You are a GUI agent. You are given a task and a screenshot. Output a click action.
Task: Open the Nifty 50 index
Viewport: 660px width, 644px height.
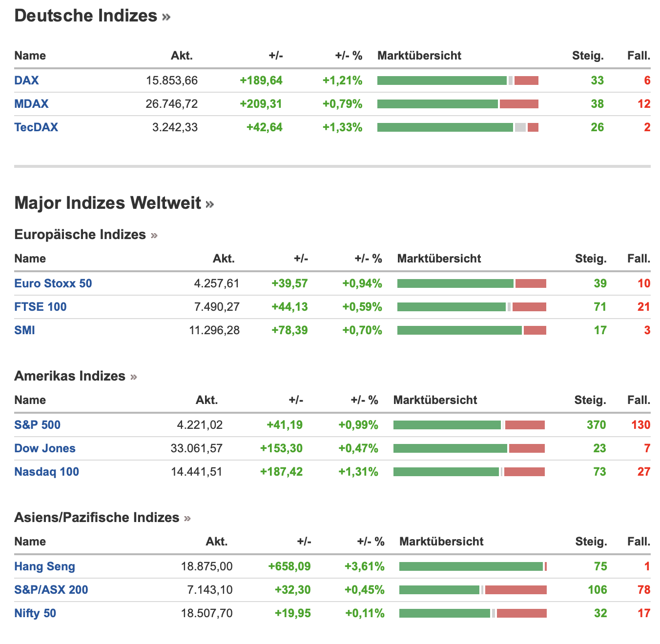(x=35, y=613)
